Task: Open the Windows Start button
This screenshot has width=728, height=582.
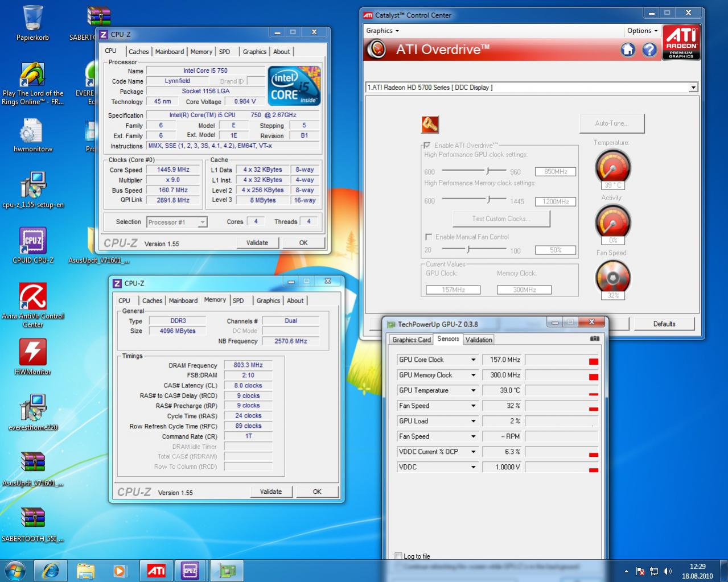Action: click(x=15, y=570)
